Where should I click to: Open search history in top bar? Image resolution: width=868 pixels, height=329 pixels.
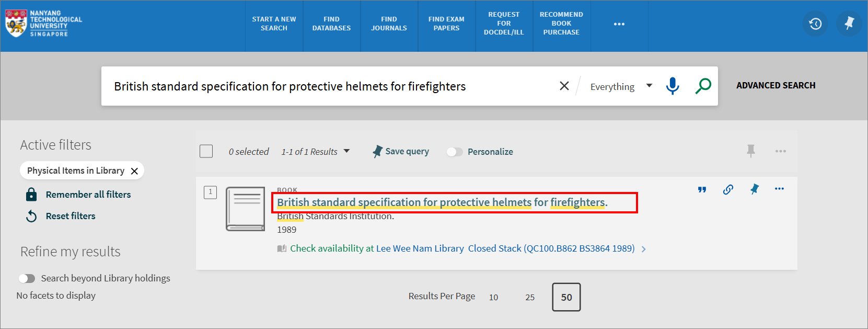(x=815, y=24)
